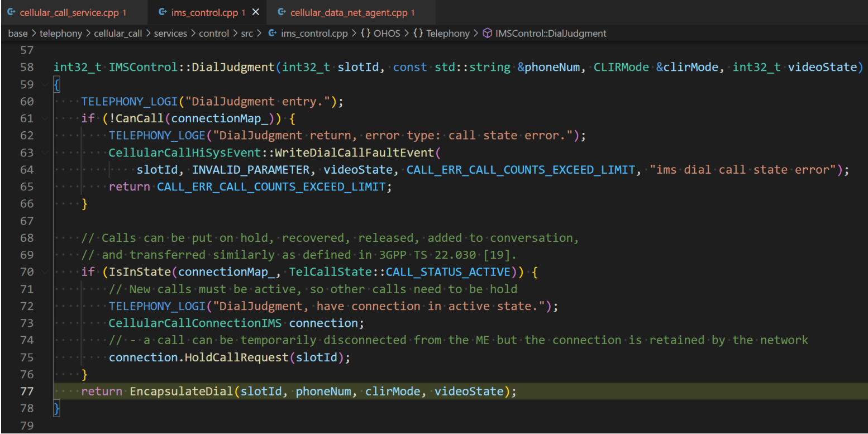Click line number 73 in gutter
868x434 pixels.
pos(27,323)
